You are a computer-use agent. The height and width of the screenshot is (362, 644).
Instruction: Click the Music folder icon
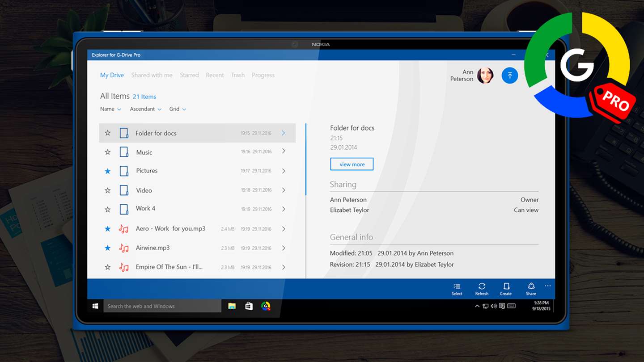[x=124, y=152]
